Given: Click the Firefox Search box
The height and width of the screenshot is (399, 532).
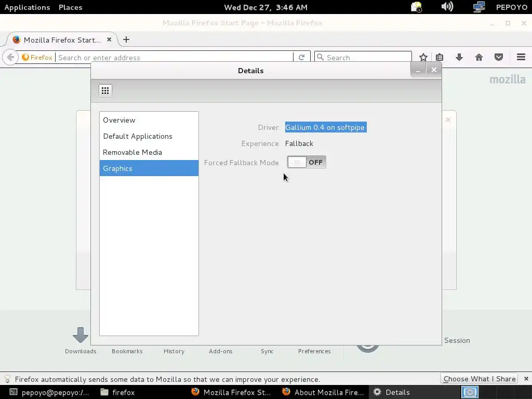Looking at the screenshot, I should (x=363, y=57).
